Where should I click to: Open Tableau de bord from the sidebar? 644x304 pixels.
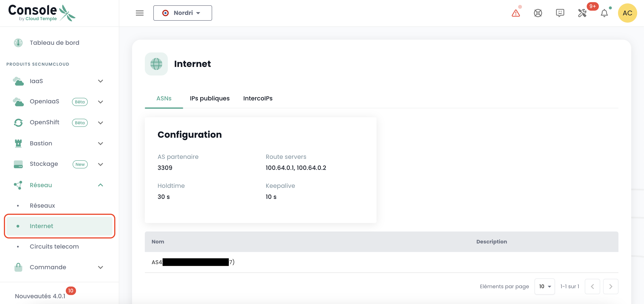coord(54,43)
